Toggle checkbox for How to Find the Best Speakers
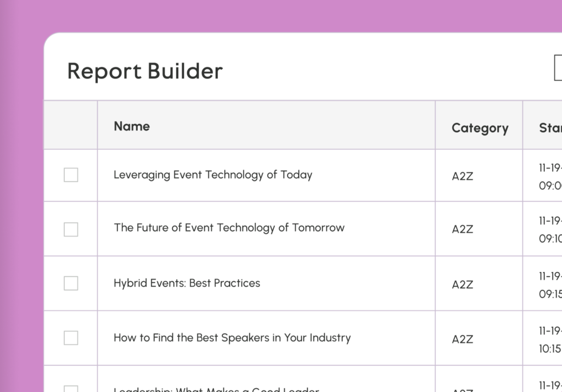 click(71, 338)
